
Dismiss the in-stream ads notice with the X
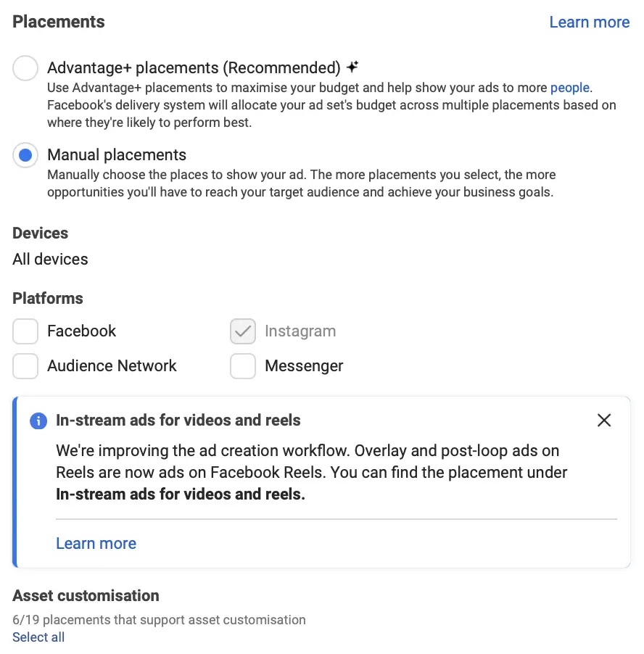tap(604, 420)
